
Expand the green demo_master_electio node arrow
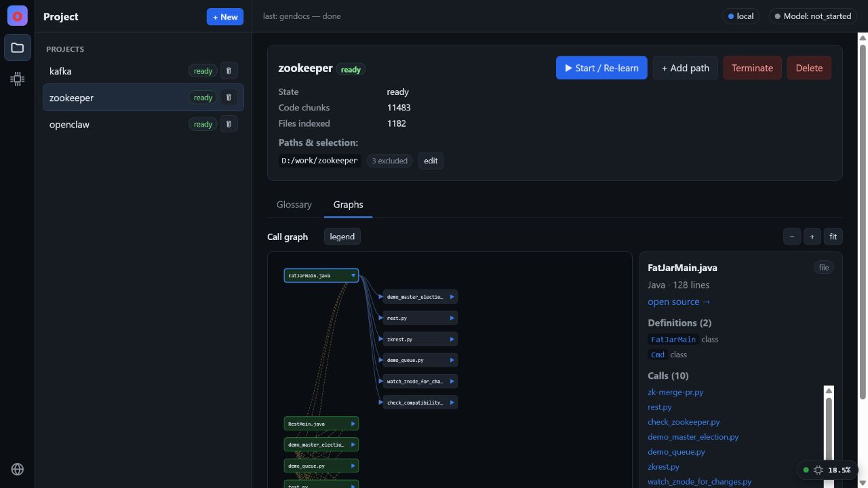tap(353, 445)
